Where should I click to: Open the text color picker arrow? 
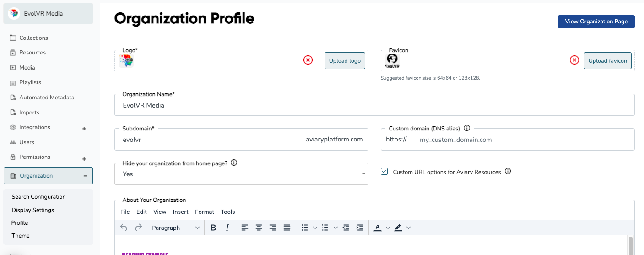[x=388, y=228]
